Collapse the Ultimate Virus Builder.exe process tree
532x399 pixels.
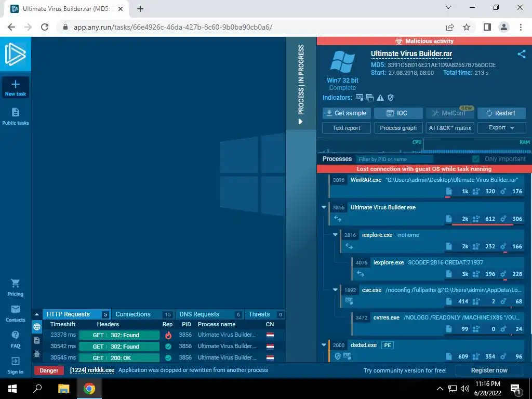pyautogui.click(x=324, y=207)
